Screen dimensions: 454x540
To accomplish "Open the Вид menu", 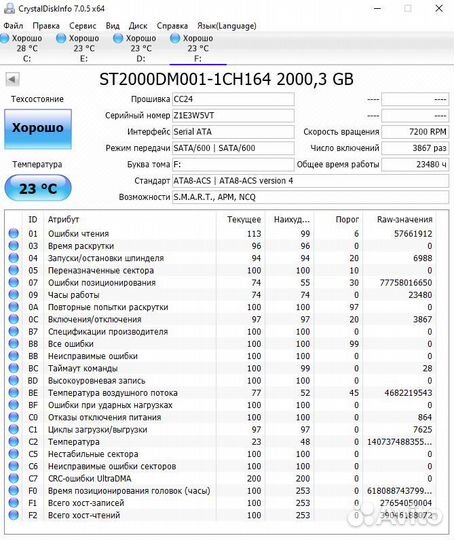I will point(112,26).
